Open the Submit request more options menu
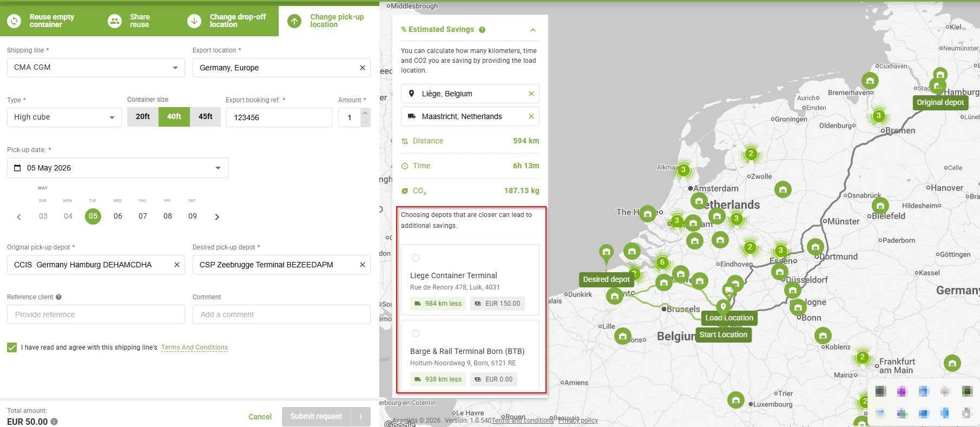Screen dimensions: 980x427 point(360,417)
